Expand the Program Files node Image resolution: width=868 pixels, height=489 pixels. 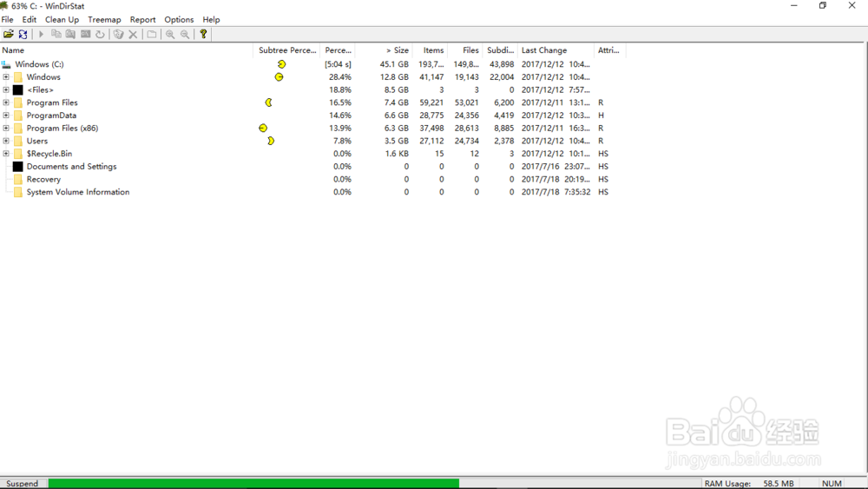pyautogui.click(x=6, y=102)
